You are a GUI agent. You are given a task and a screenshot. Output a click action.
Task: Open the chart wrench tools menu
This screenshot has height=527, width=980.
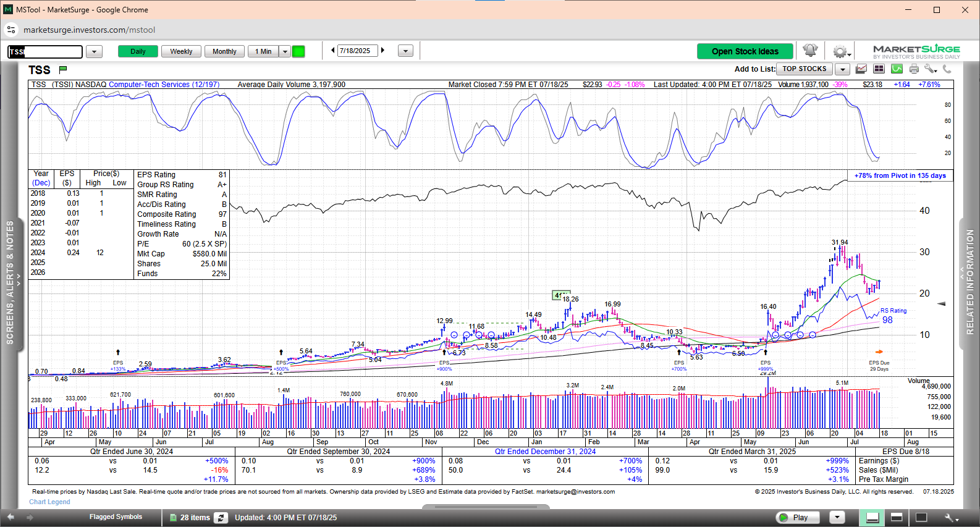click(931, 69)
